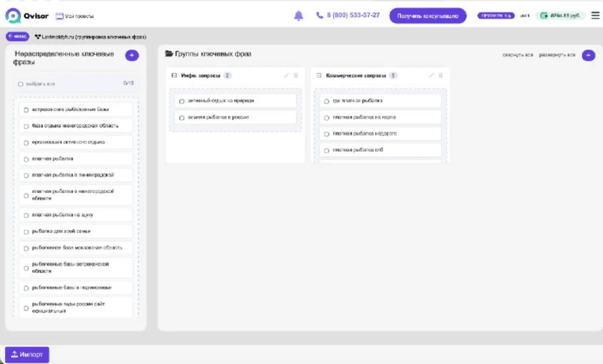Viewport: 603px width, 364px height.
Task: Click the Импорт button
Action: pos(27,355)
